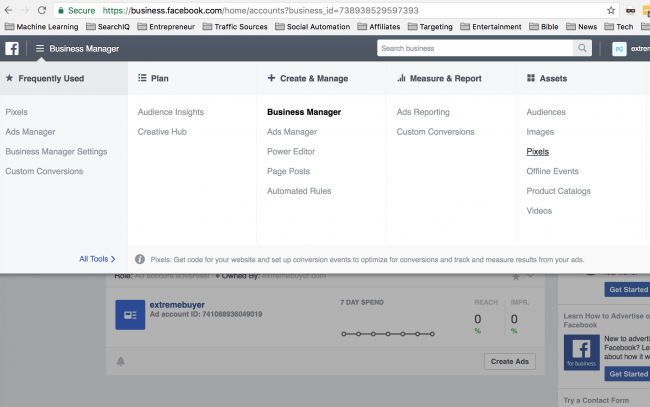650x407 pixels.
Task: Open Custom Conversions under Frequently Used
Action: point(44,171)
